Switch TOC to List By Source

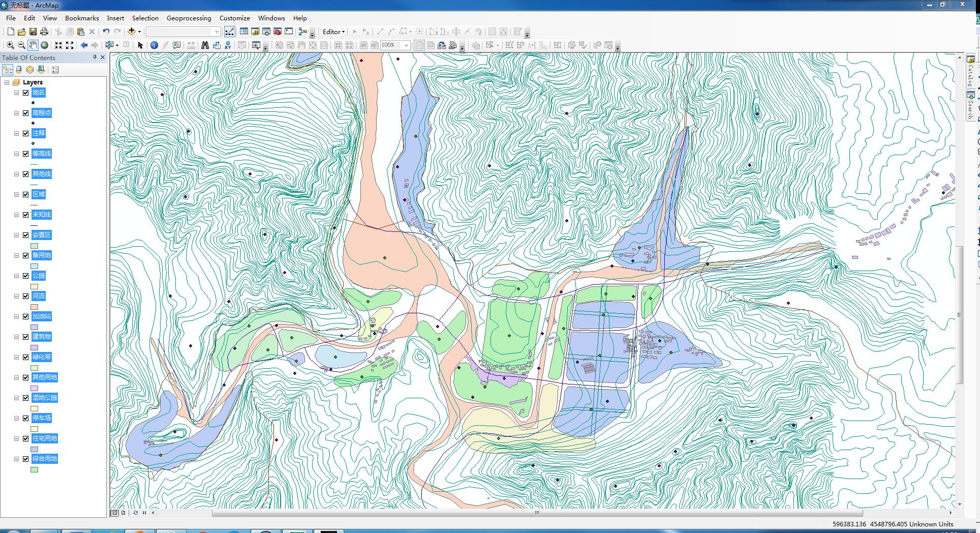click(19, 70)
